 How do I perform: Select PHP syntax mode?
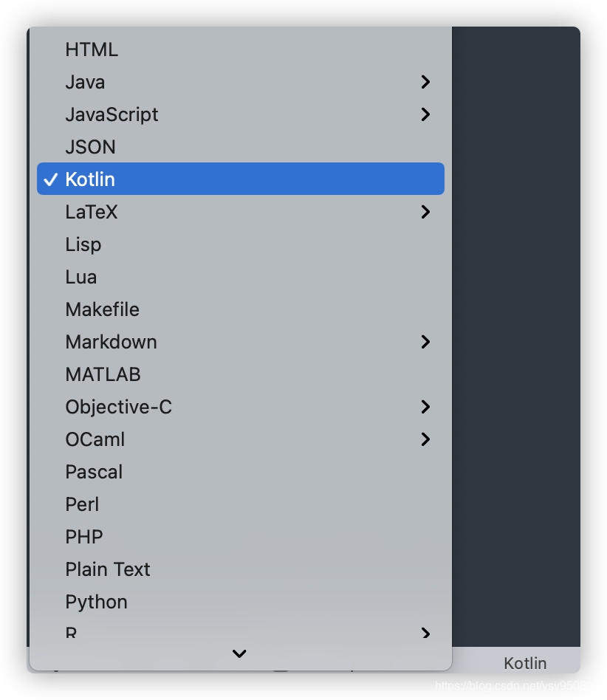83,537
